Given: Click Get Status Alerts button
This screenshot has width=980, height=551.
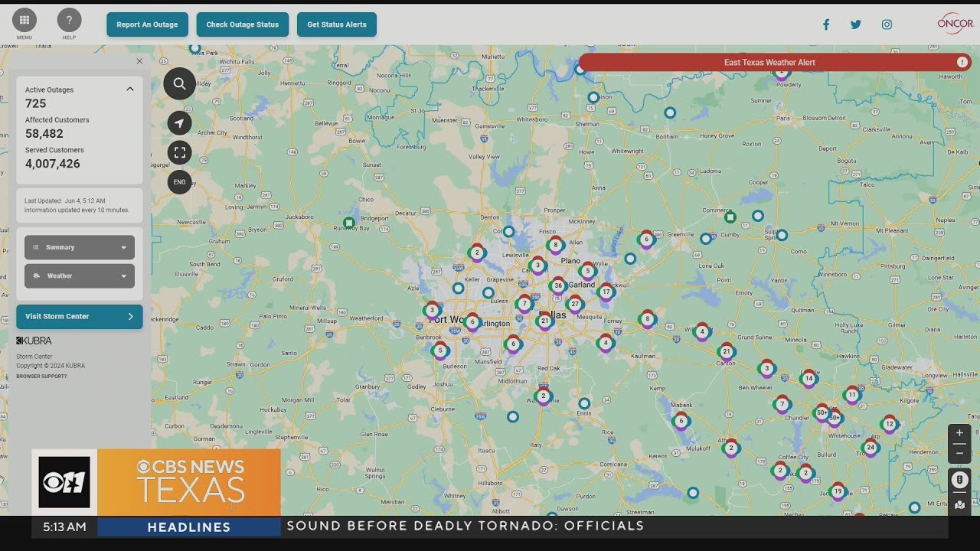Looking at the screenshot, I should [337, 24].
